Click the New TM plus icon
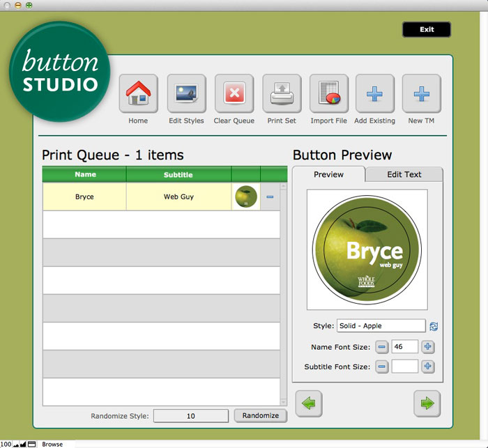This screenshot has height=448, width=488. point(421,93)
